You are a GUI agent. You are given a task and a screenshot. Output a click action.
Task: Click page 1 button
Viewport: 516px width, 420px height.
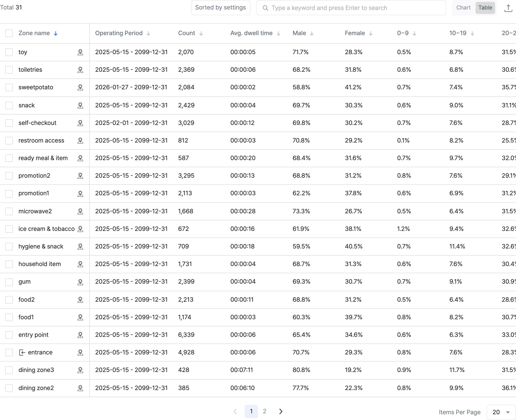[251, 411]
